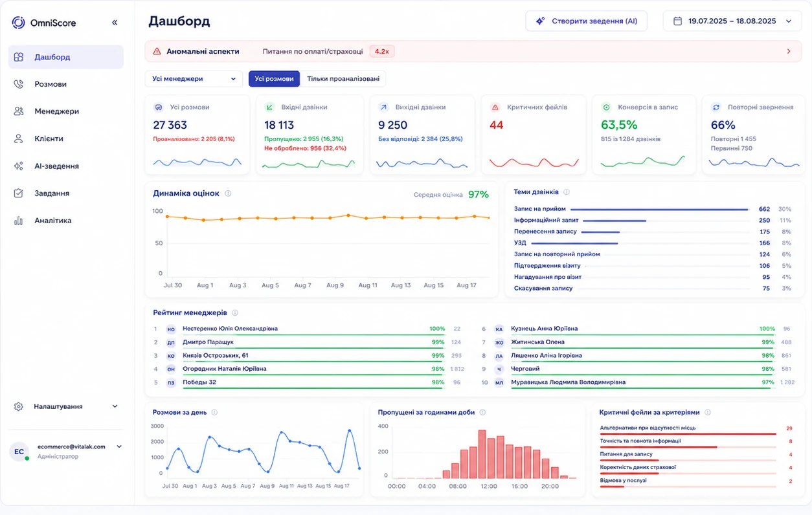Viewport: 812px width, 515px height.
Task: Click the Аномальні аспекти warning triangle icon
Action: (157, 51)
